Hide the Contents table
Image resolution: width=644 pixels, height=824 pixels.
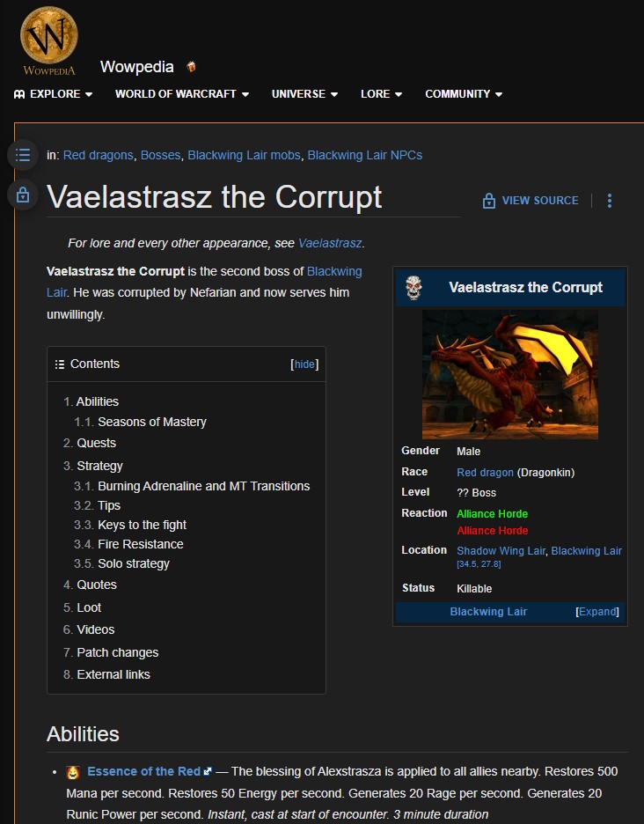pos(304,364)
